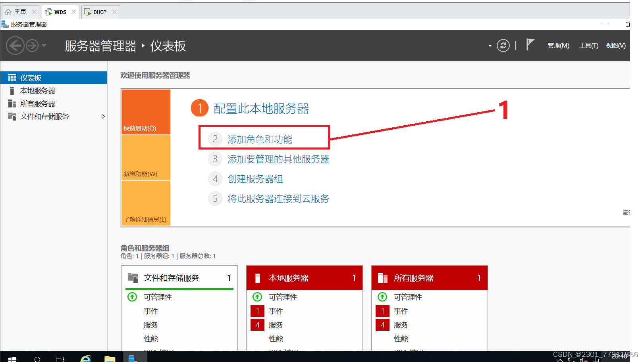Click 服务 red badge in 本地服务器 tile
This screenshot has height=362, width=644.
click(x=257, y=325)
